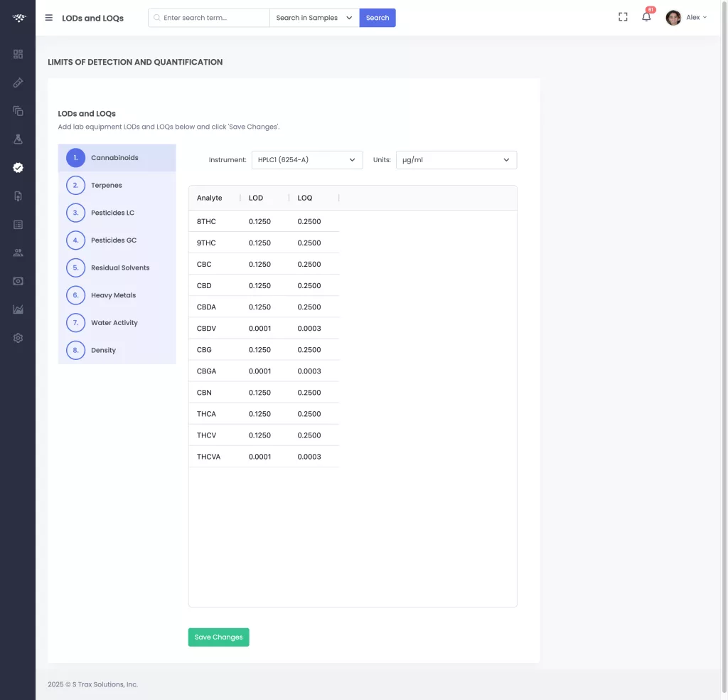Select the THCVA analyte name
The image size is (728, 700).
pyautogui.click(x=208, y=457)
